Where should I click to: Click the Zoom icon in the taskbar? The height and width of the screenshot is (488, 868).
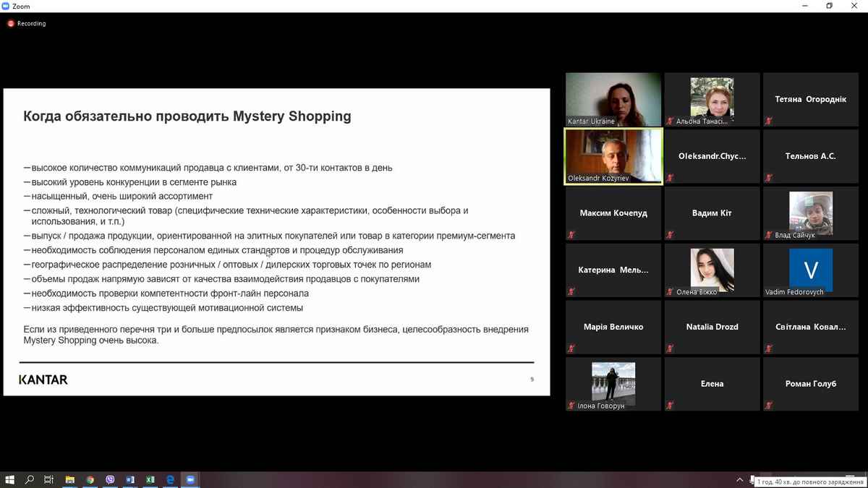coord(191,479)
